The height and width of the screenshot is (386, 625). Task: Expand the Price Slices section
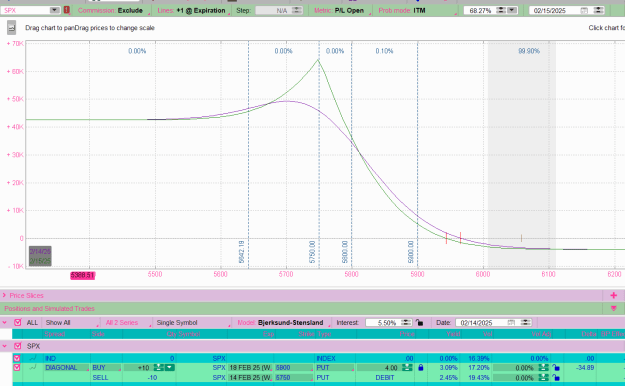[4, 295]
